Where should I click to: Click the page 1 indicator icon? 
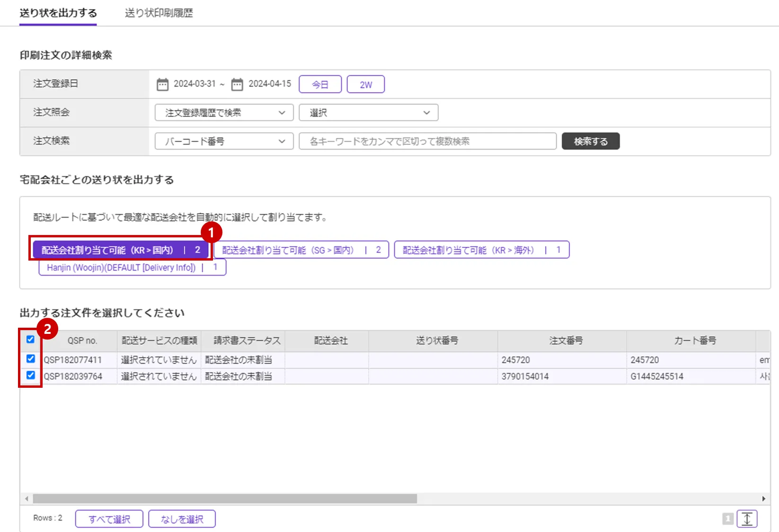click(728, 519)
